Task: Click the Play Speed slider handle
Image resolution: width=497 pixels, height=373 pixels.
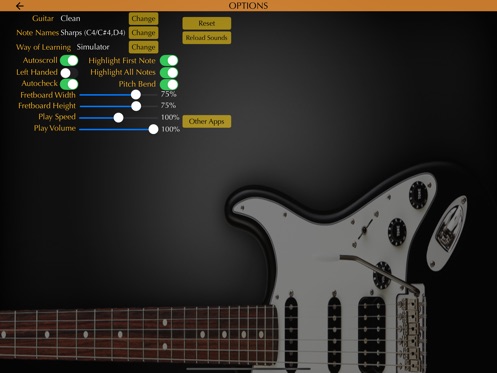Action: (x=118, y=117)
